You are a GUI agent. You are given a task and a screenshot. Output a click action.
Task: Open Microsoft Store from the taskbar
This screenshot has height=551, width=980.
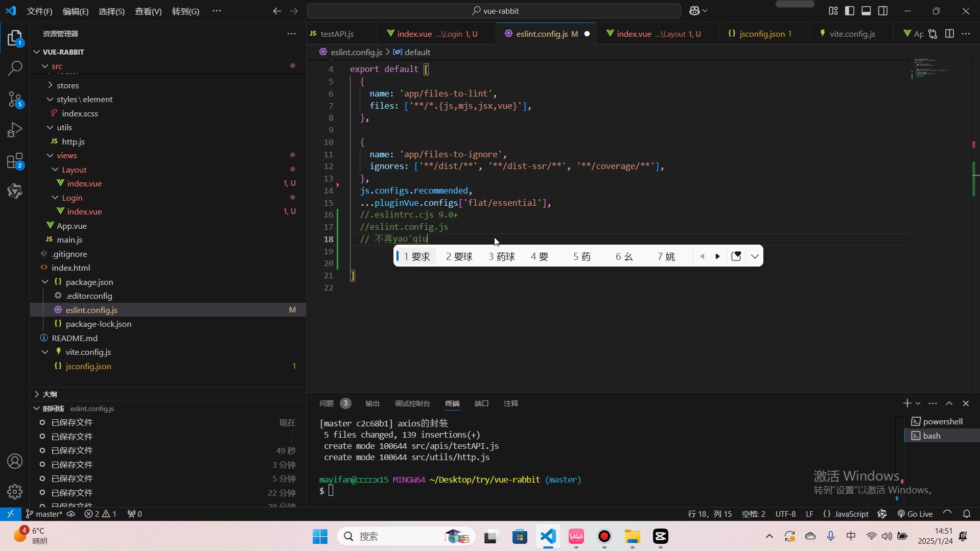[x=520, y=537]
